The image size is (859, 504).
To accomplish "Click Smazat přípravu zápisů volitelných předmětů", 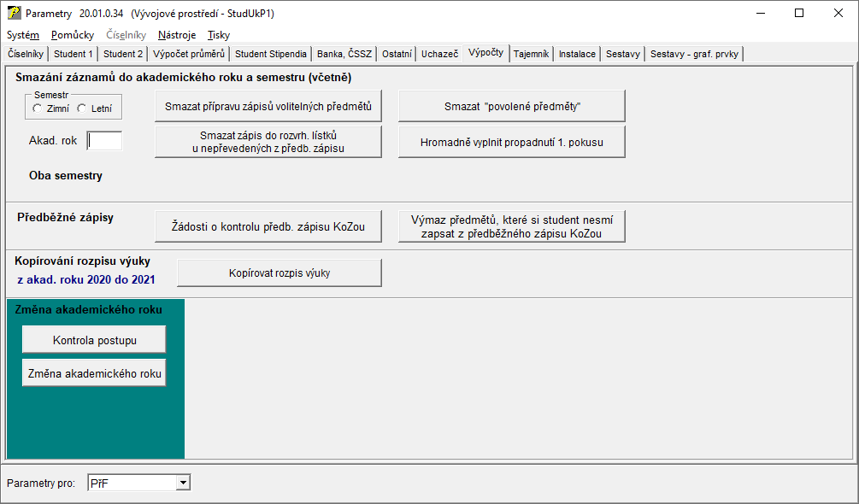I will pyautogui.click(x=268, y=107).
